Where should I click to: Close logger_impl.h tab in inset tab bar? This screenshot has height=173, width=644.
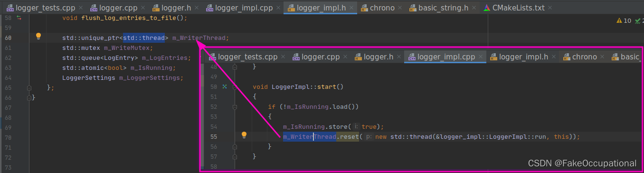click(554, 57)
